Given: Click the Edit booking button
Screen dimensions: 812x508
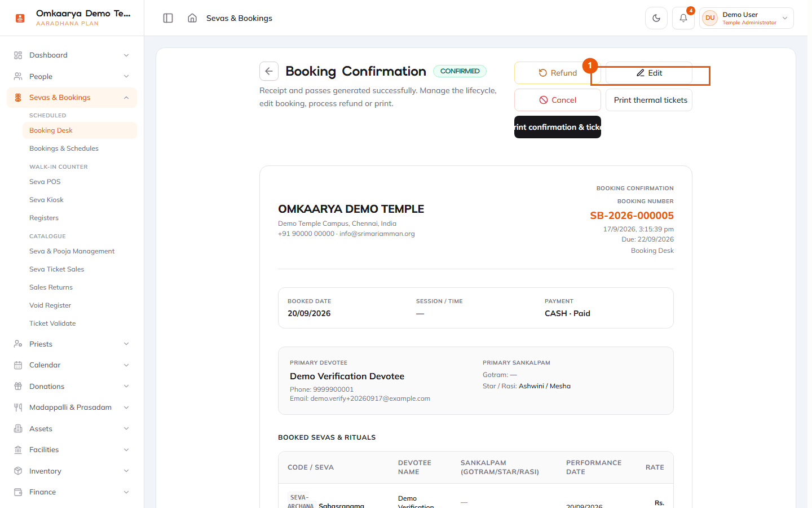Looking at the screenshot, I should click(x=649, y=73).
